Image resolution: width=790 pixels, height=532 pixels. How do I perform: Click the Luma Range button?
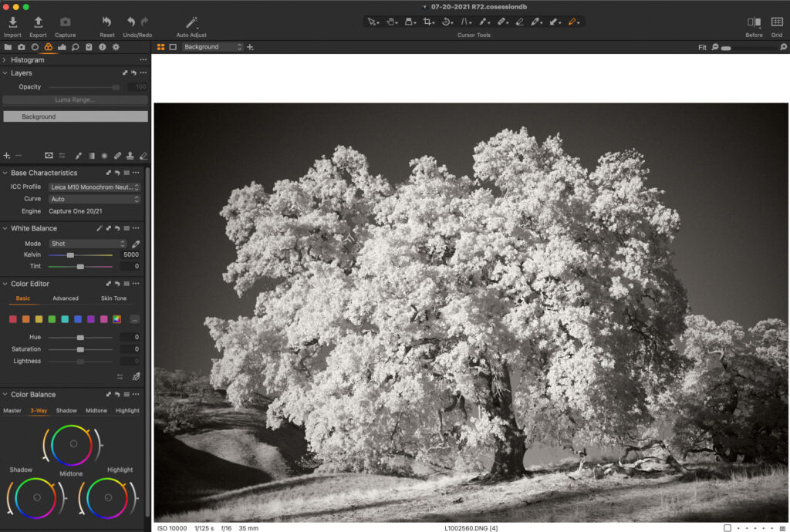coord(75,99)
